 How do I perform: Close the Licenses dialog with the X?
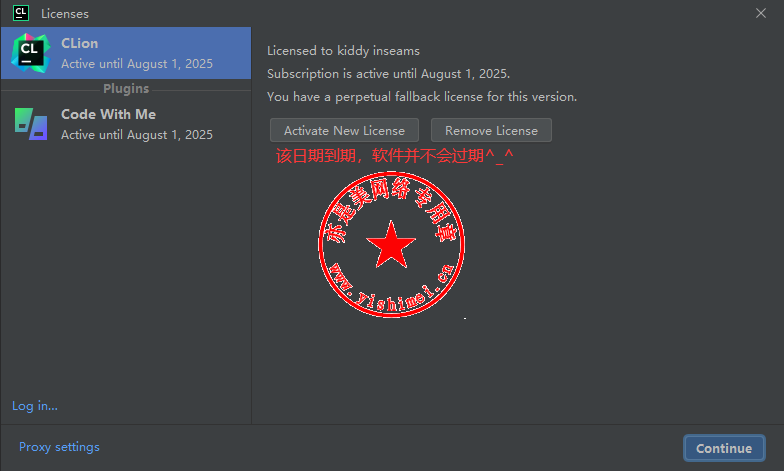coord(760,13)
